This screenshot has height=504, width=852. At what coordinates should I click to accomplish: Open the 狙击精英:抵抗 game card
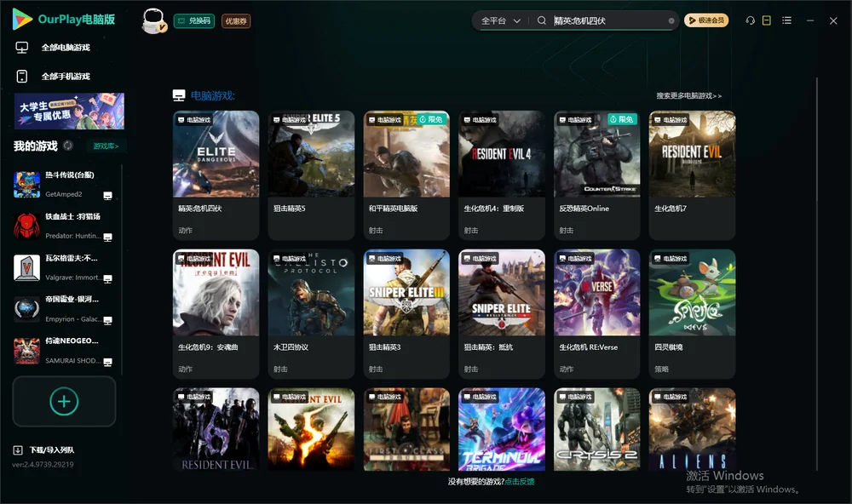(x=502, y=314)
